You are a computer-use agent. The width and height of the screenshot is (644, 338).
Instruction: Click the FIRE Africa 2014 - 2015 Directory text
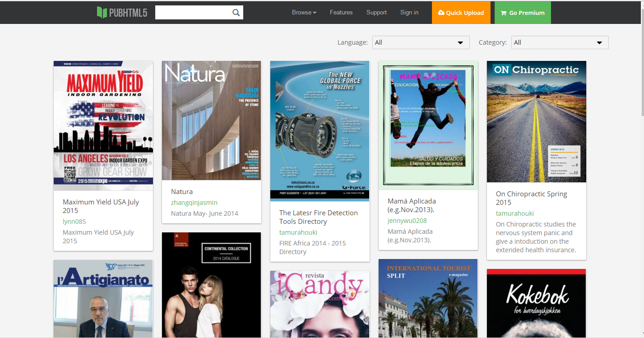pos(313,247)
